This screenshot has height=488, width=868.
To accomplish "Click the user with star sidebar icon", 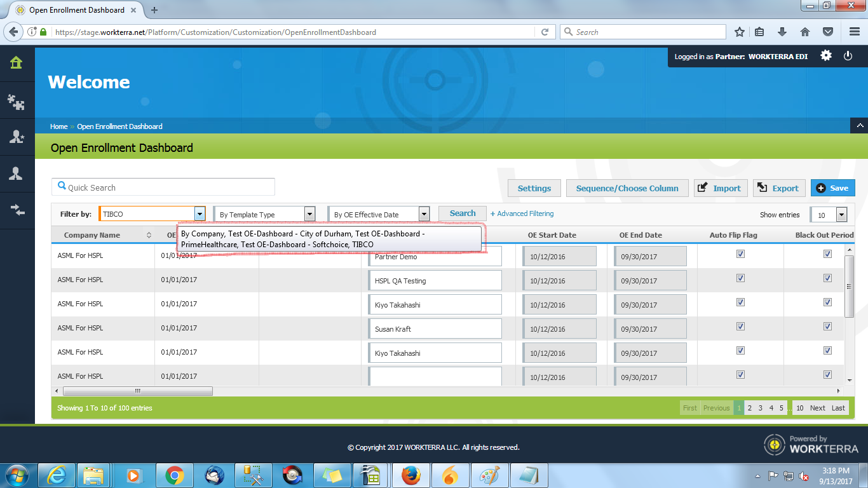I will tap(16, 137).
